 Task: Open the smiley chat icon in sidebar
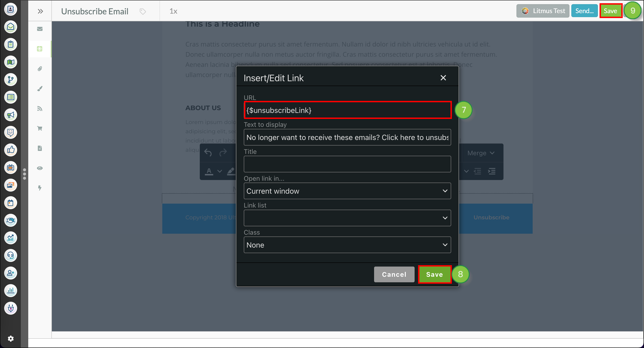[x=10, y=132]
